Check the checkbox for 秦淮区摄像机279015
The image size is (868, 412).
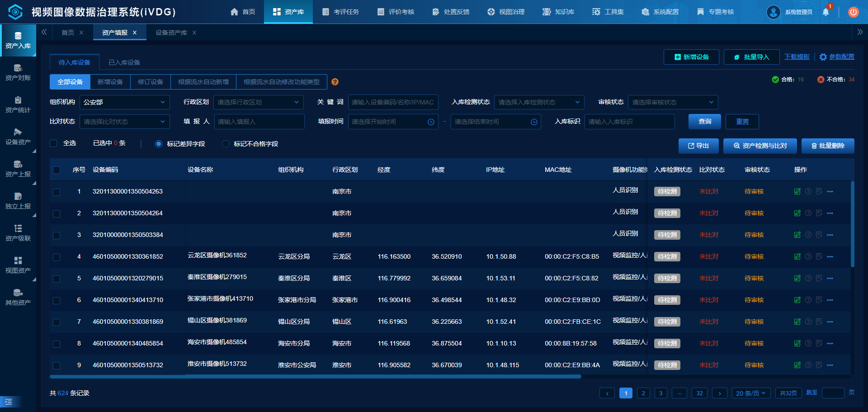pos(57,279)
